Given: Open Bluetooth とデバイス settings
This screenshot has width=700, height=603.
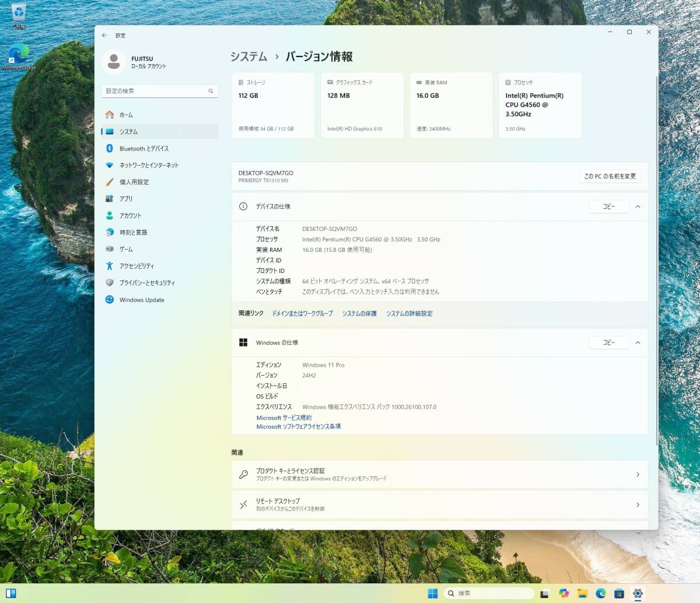Looking at the screenshot, I should [160, 149].
